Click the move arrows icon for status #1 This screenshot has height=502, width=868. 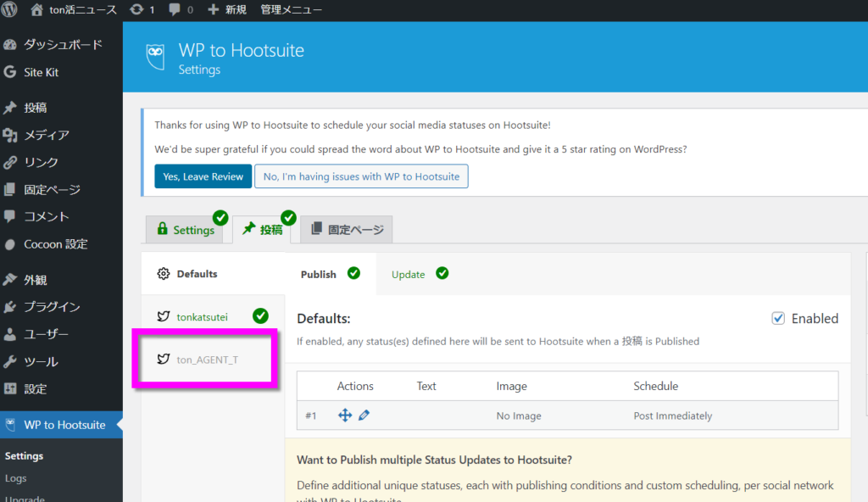pos(345,415)
